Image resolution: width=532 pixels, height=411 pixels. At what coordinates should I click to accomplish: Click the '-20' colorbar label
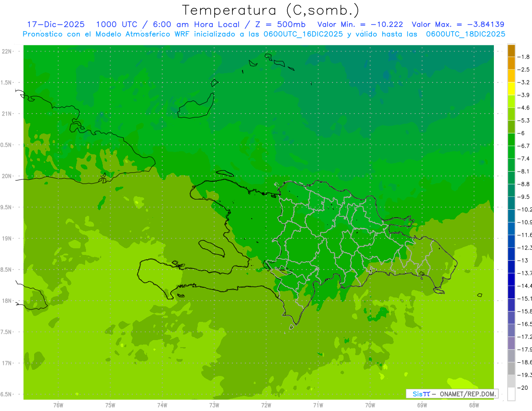tap(523, 388)
